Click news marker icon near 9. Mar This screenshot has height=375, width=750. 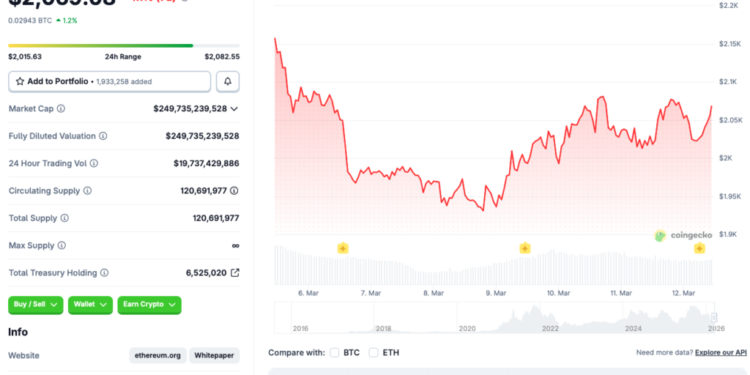[x=525, y=248]
